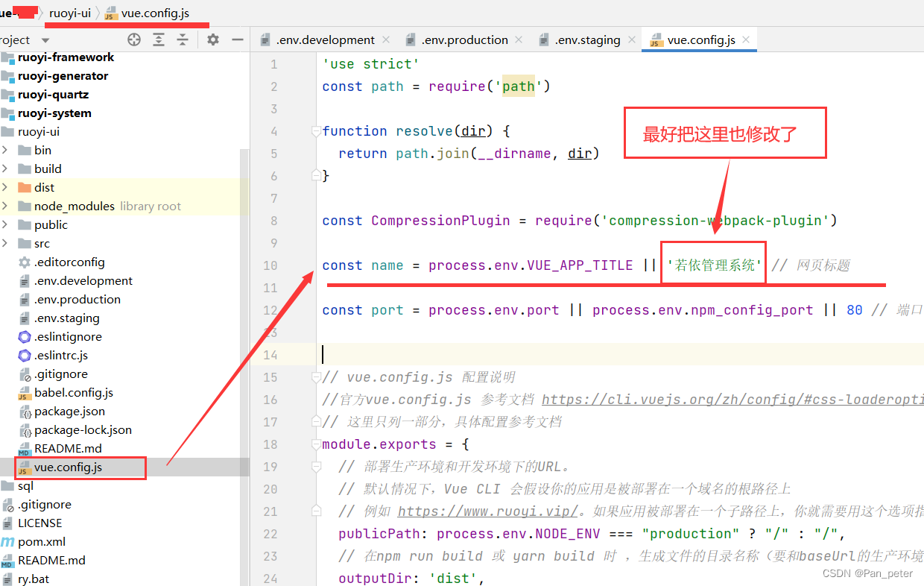Select the ruoyi-ui folder in tree
This screenshot has height=586, width=924.
[x=39, y=131]
